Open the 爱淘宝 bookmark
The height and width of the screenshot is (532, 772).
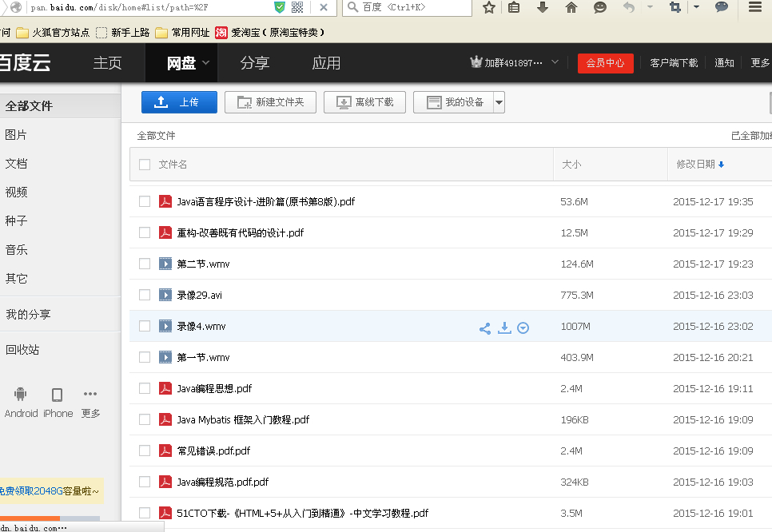tap(270, 33)
